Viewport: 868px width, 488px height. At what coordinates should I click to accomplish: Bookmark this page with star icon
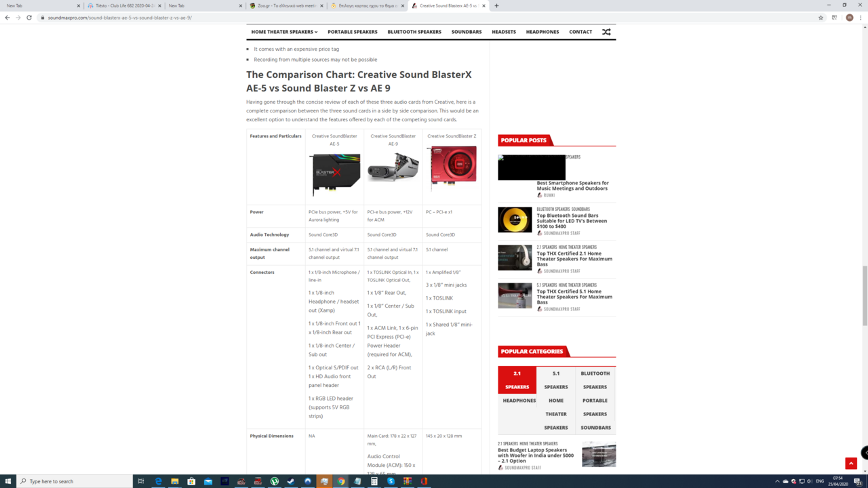[821, 18]
